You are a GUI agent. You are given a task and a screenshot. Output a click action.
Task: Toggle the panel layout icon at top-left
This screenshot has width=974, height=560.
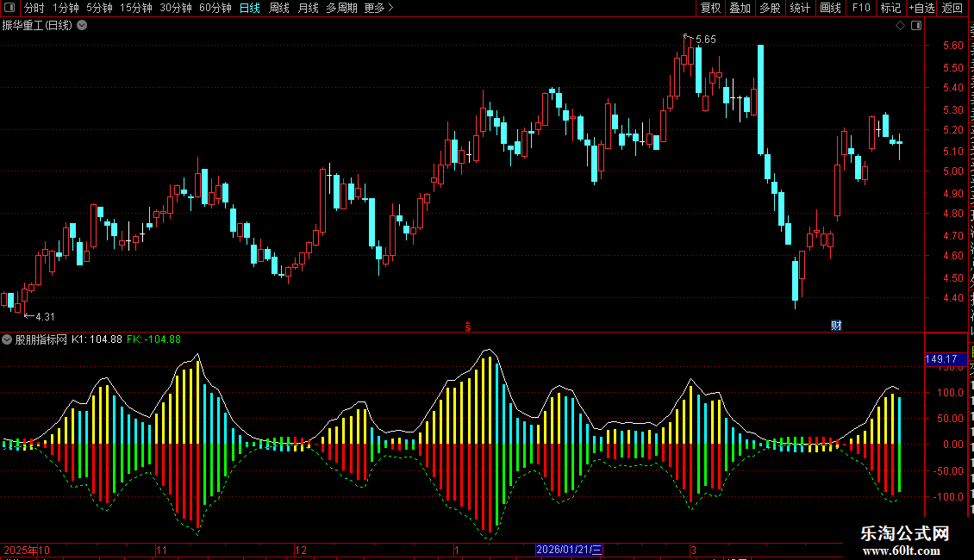click(x=9, y=8)
